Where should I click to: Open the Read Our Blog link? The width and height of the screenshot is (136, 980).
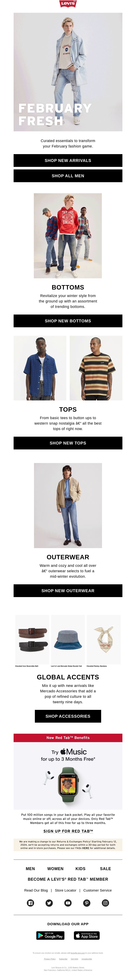pos(36,890)
